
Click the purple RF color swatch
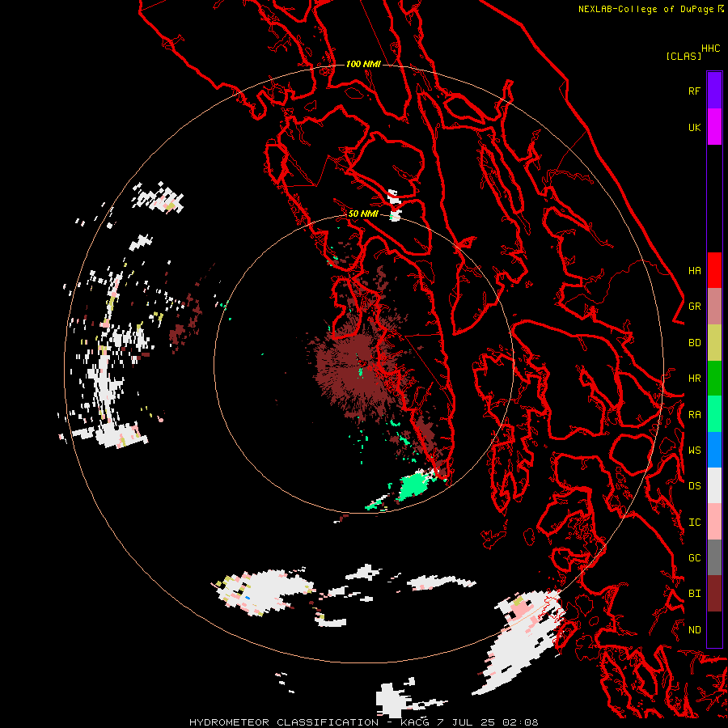[714, 91]
